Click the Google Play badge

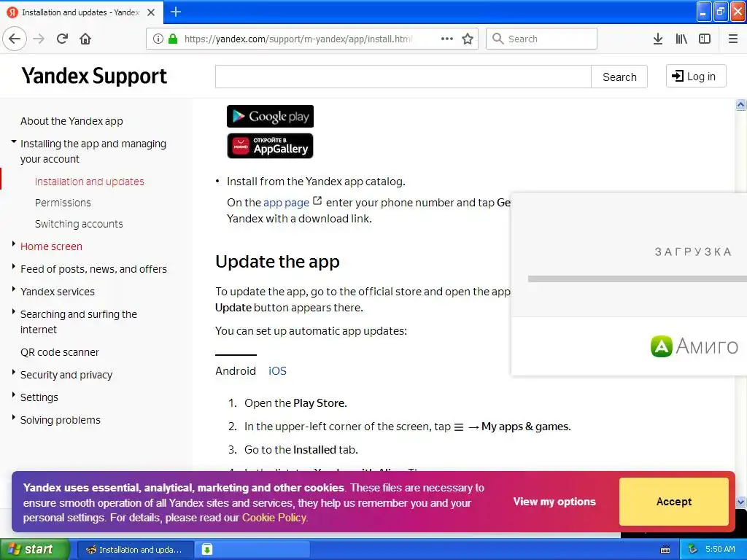(x=270, y=116)
